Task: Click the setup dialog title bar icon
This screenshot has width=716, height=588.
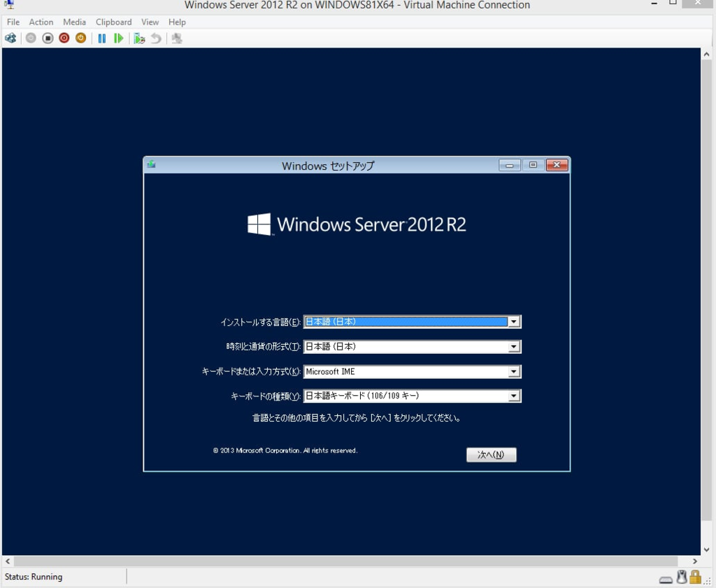Action: (151, 164)
